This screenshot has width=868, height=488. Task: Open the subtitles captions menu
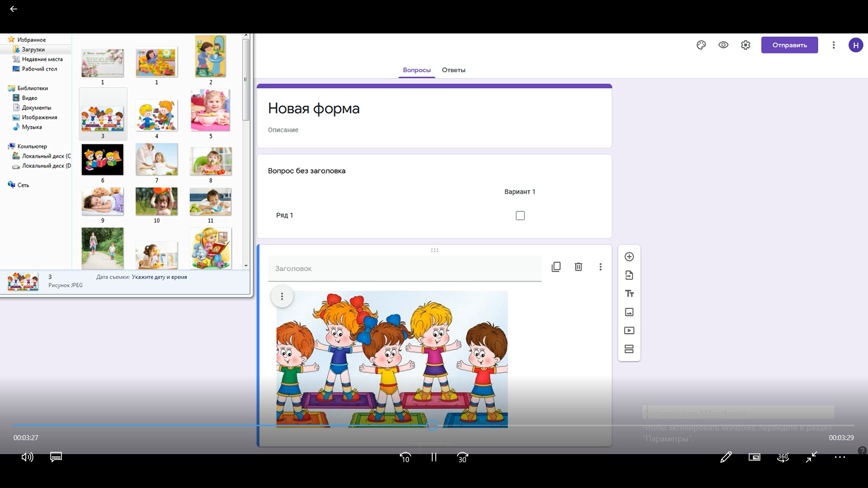(56, 457)
